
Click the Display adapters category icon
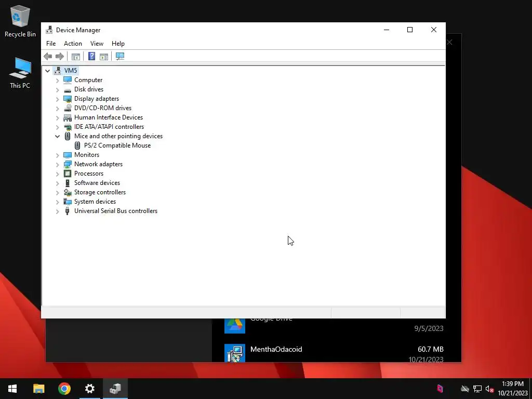68,99
